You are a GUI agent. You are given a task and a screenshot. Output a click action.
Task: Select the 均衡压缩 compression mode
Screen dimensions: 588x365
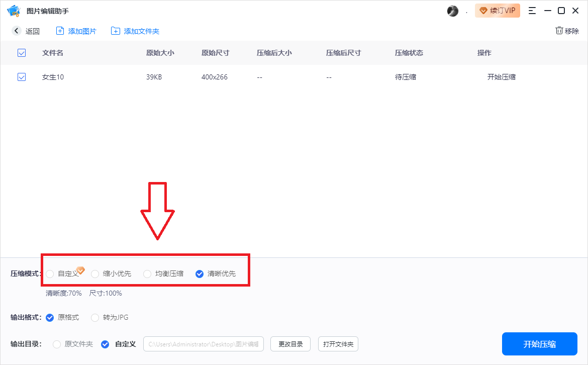147,274
